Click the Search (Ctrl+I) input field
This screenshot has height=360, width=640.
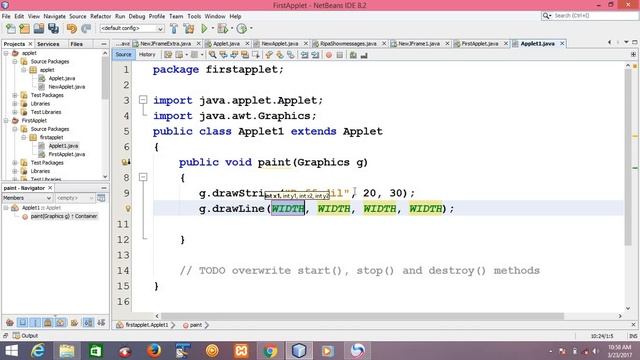[x=595, y=16]
